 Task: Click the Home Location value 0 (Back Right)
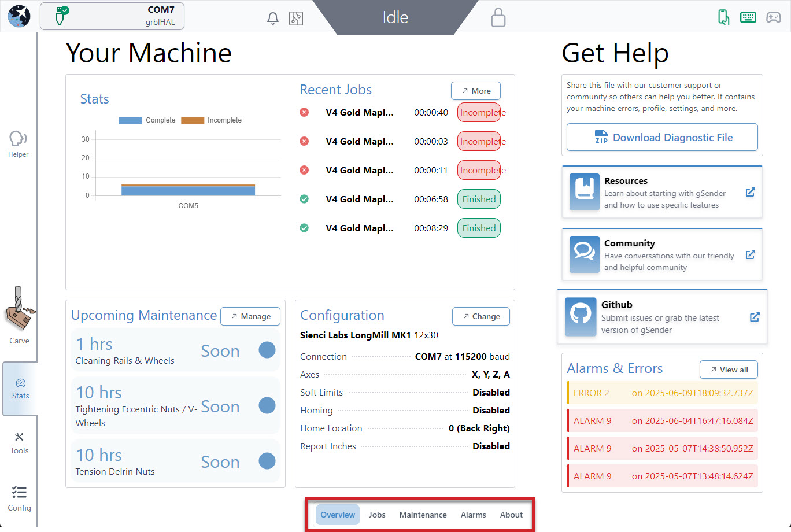pyautogui.click(x=479, y=428)
